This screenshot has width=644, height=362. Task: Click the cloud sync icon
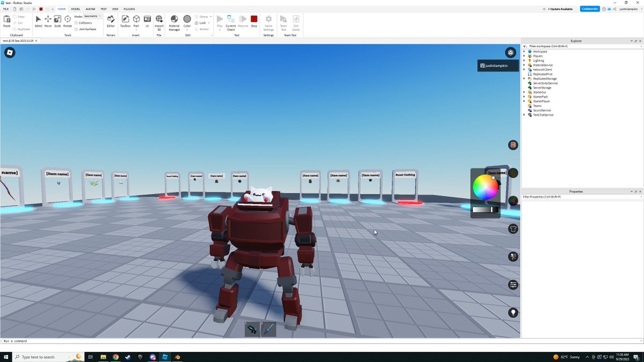pos(609,9)
